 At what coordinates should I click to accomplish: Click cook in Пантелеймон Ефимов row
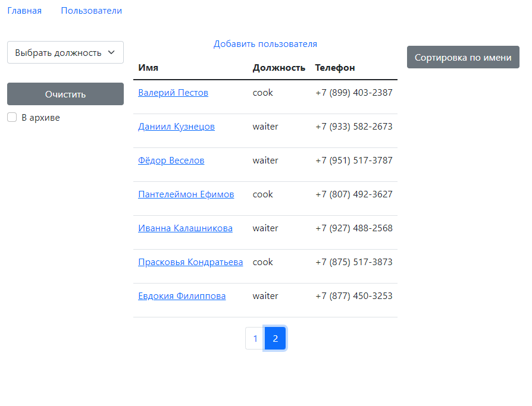(x=262, y=194)
